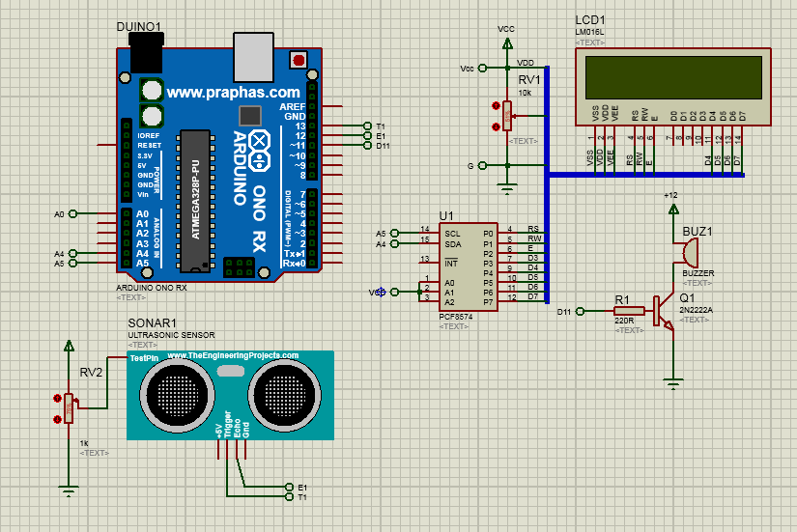Click the ground symbol below RV2
797x532 pixels.
click(69, 491)
